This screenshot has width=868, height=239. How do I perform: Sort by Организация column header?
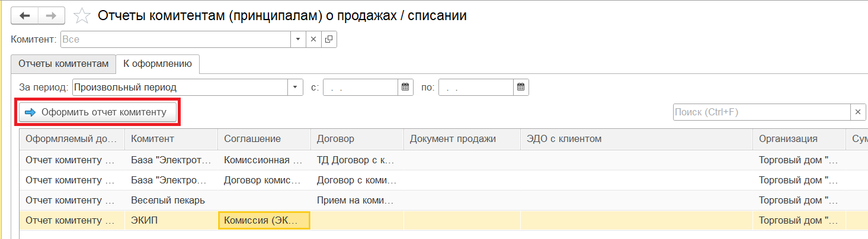pyautogui.click(x=799, y=138)
